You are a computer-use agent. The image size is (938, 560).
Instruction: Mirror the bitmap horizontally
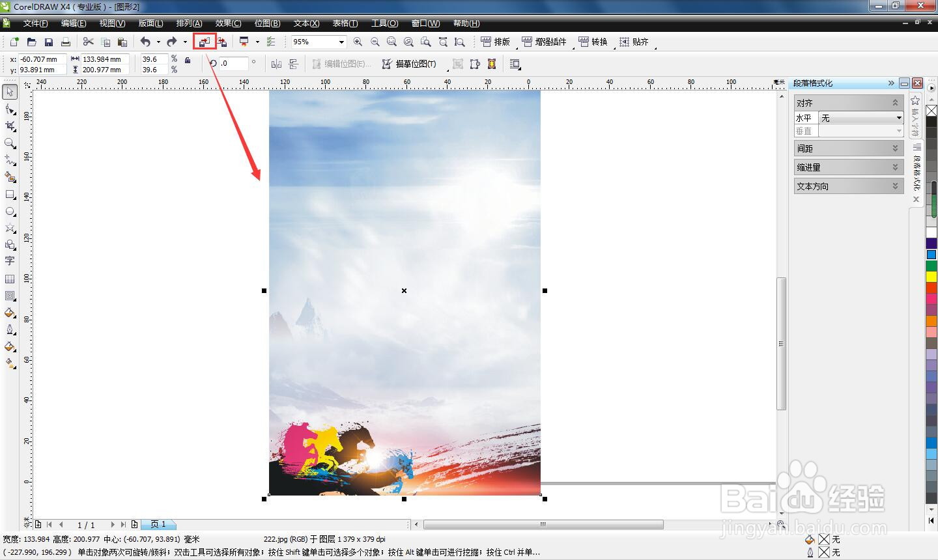pyautogui.click(x=276, y=64)
